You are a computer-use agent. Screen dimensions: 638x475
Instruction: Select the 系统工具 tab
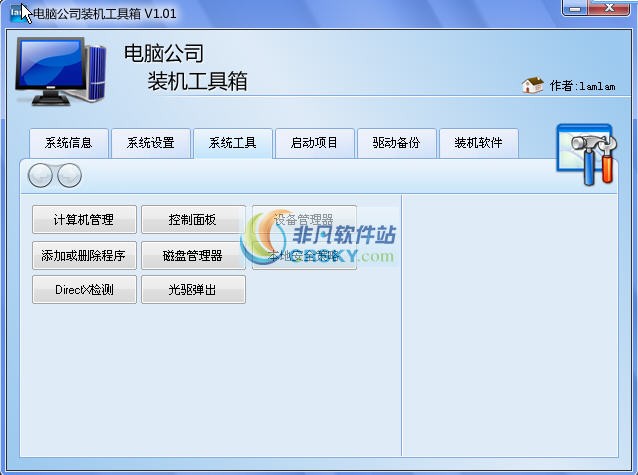tap(233, 143)
